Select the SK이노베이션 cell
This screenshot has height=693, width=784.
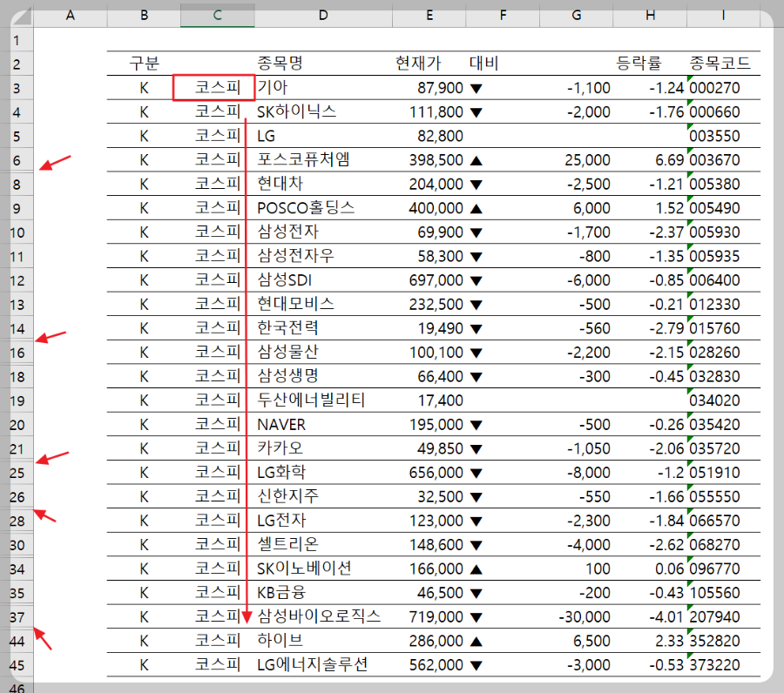(x=323, y=569)
